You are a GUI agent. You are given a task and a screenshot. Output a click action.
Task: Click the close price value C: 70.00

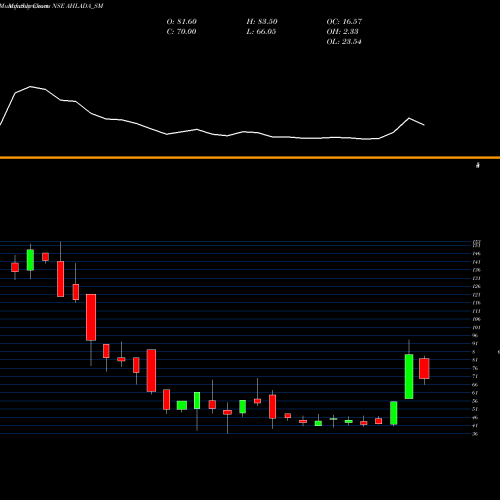click(181, 32)
